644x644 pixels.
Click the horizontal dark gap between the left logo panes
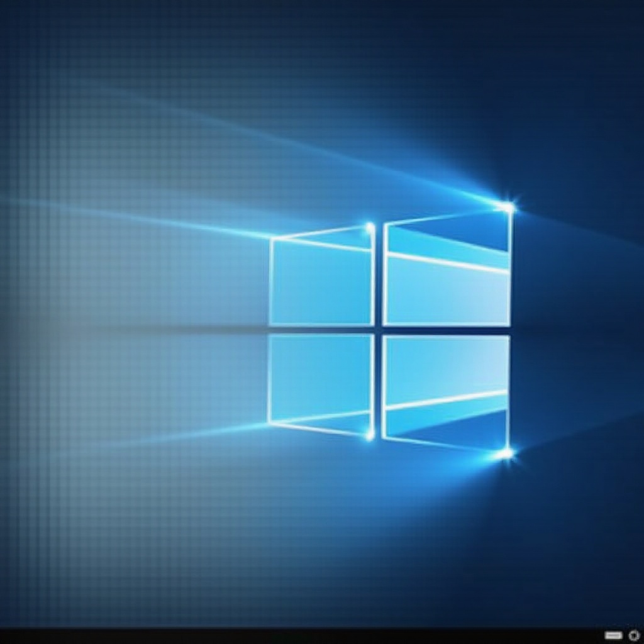coord(321,330)
